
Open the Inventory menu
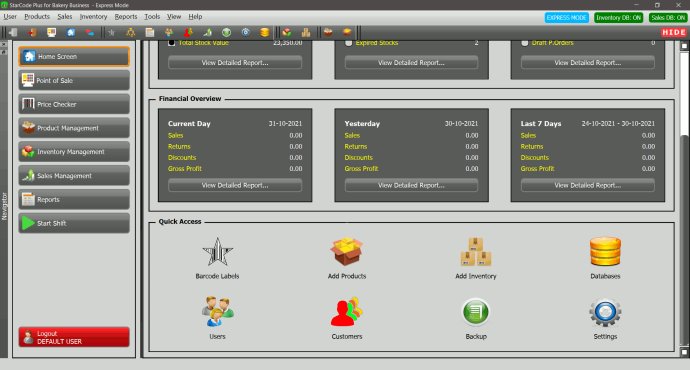93,17
